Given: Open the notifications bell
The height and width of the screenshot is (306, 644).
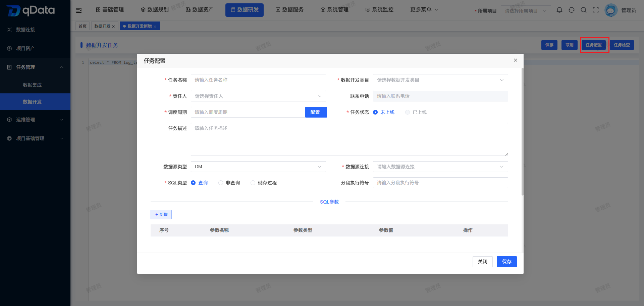Looking at the screenshot, I should tap(559, 10).
